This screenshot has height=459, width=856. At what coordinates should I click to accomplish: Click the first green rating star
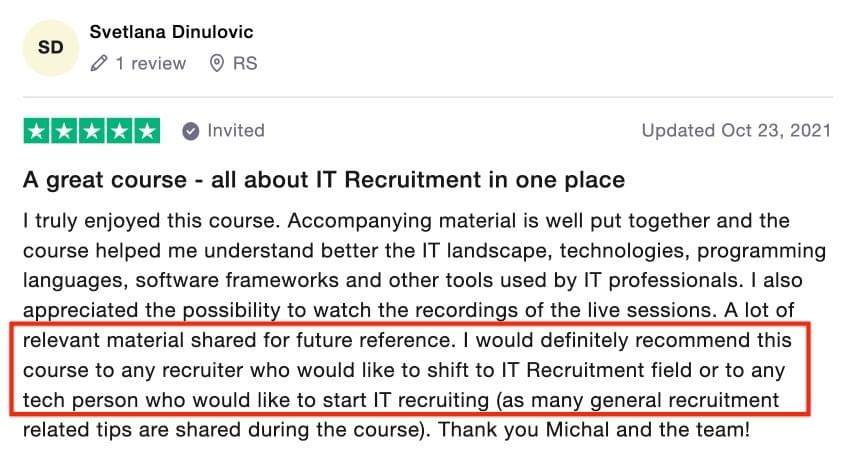click(37, 131)
